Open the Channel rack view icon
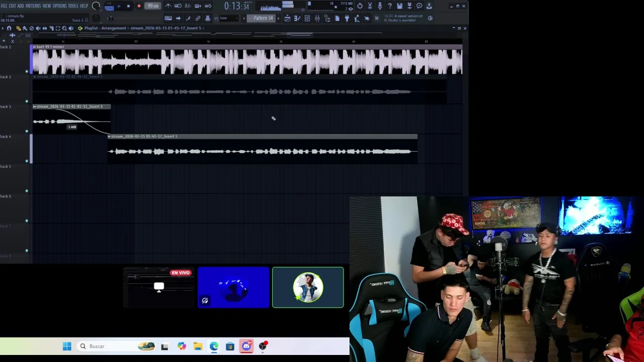Screen dimensions: 644x362 [307, 18]
